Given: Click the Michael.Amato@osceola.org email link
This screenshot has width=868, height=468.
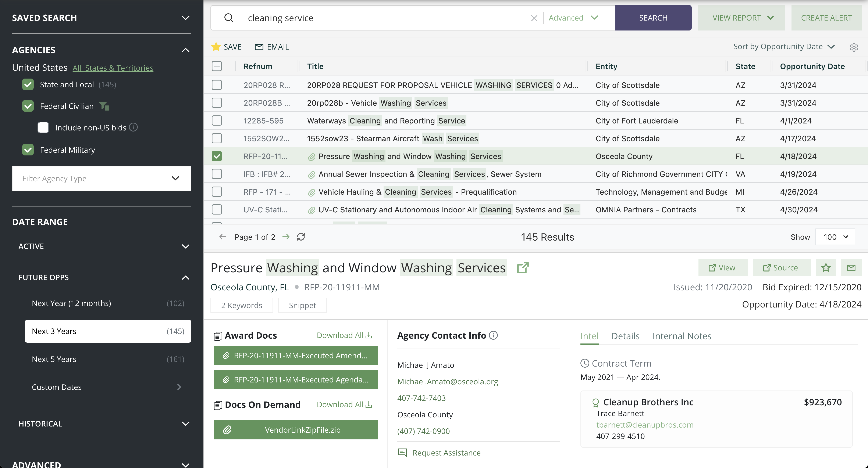Looking at the screenshot, I should coord(447,381).
